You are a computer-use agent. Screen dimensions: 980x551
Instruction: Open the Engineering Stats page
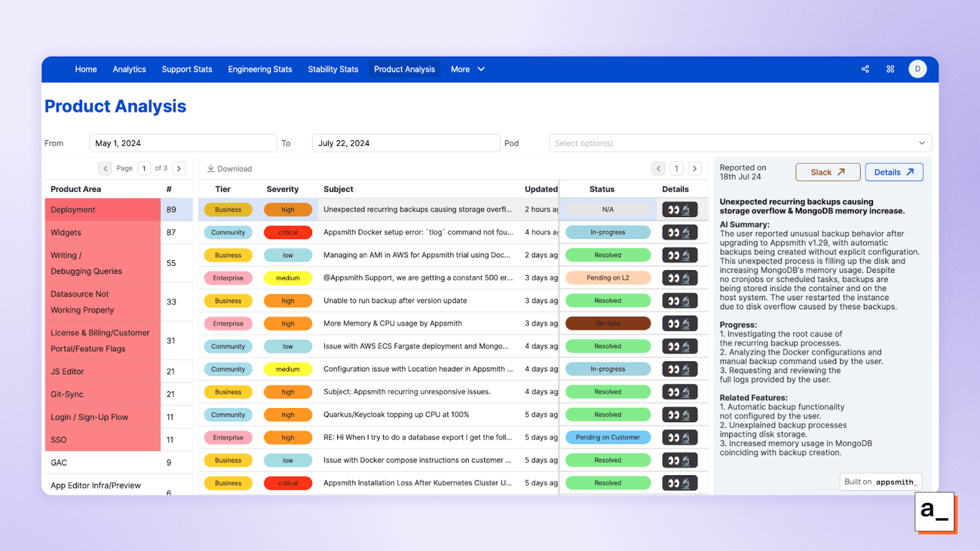[260, 69]
